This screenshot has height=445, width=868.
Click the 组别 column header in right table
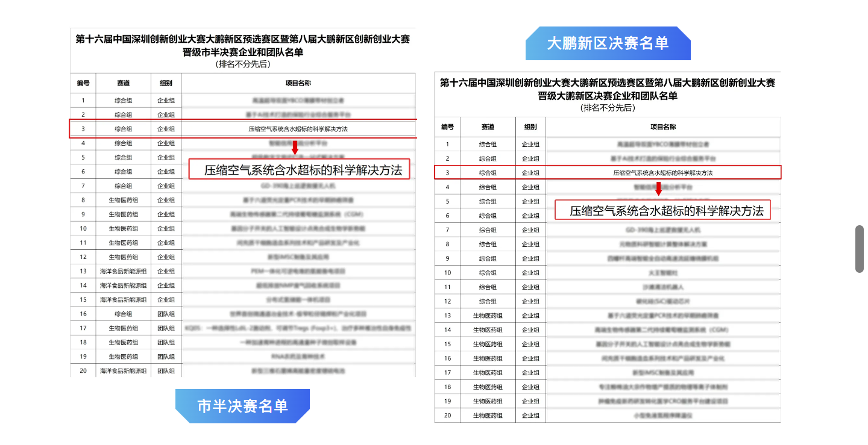(x=530, y=127)
